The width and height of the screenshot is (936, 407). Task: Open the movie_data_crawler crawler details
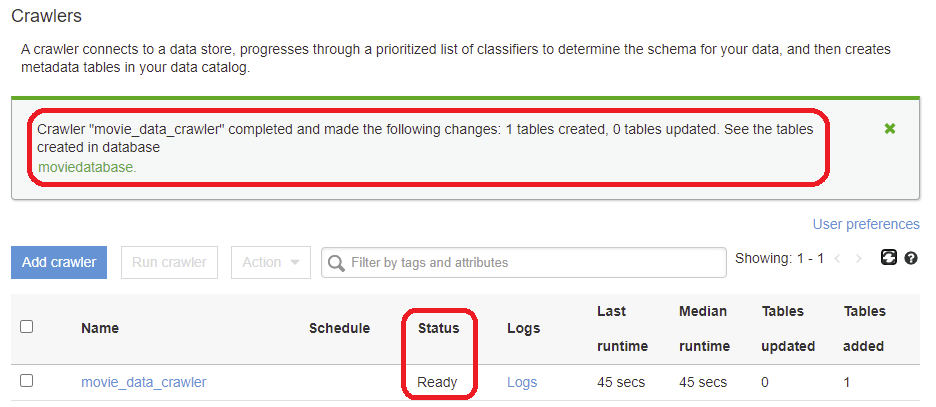click(x=144, y=382)
